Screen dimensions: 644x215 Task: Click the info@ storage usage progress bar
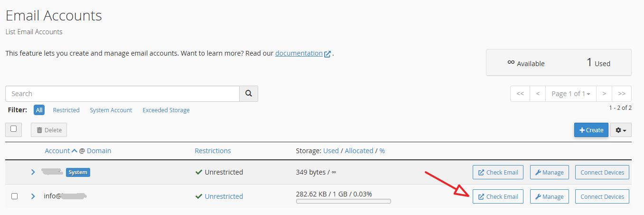(343, 201)
